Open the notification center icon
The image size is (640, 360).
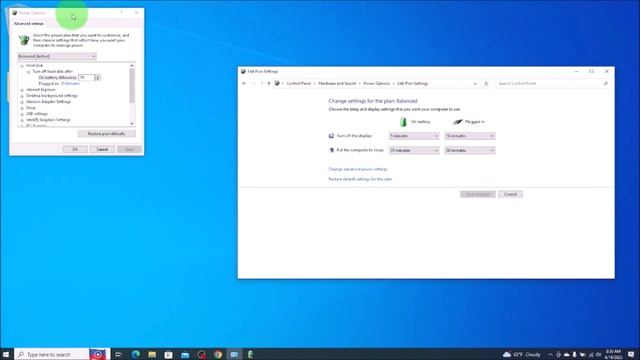point(631,354)
